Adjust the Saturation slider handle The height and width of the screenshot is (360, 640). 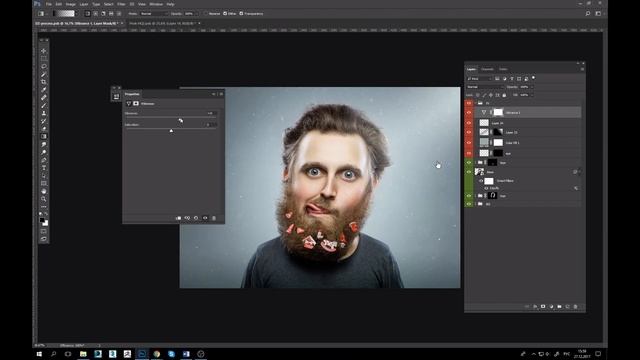(x=171, y=131)
